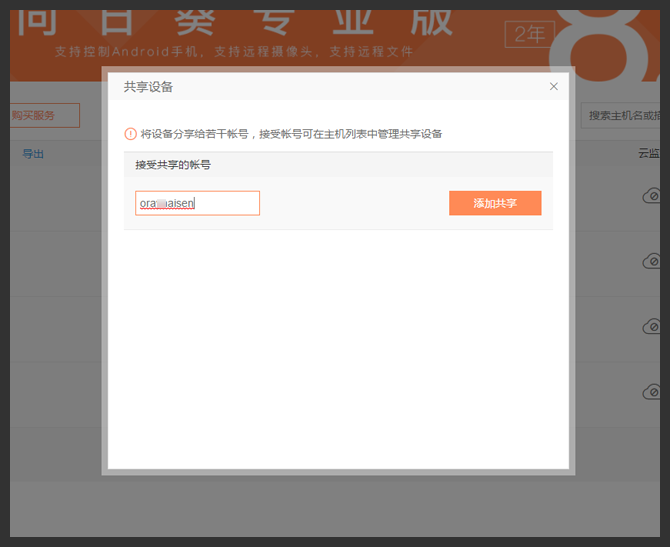Viewport: 670px width, 547px height.
Task: Click the 导出 link
Action: (x=33, y=154)
